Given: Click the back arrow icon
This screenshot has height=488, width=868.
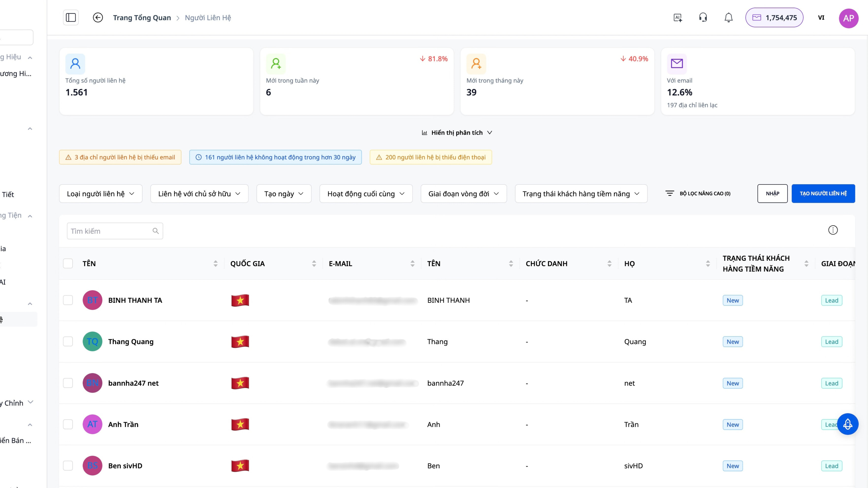Looking at the screenshot, I should tap(98, 17).
